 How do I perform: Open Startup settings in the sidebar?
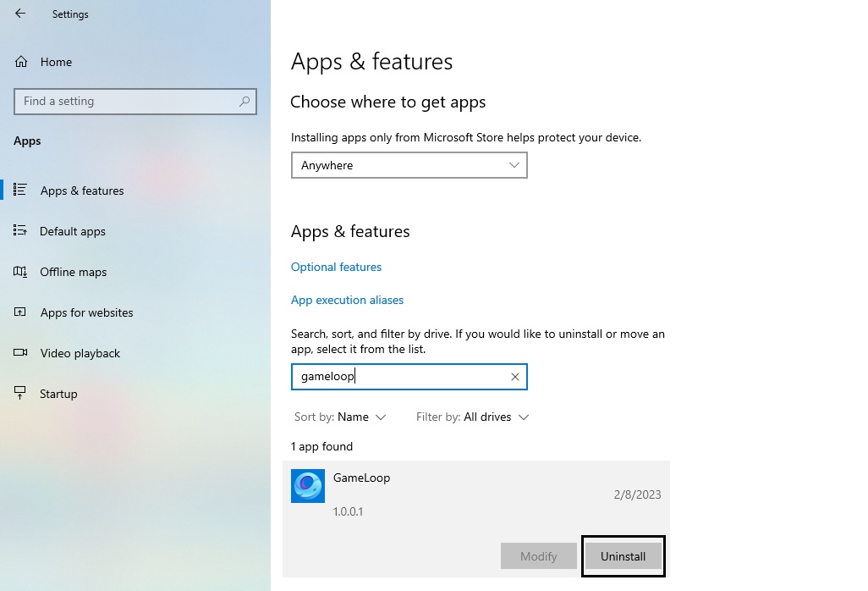click(59, 393)
